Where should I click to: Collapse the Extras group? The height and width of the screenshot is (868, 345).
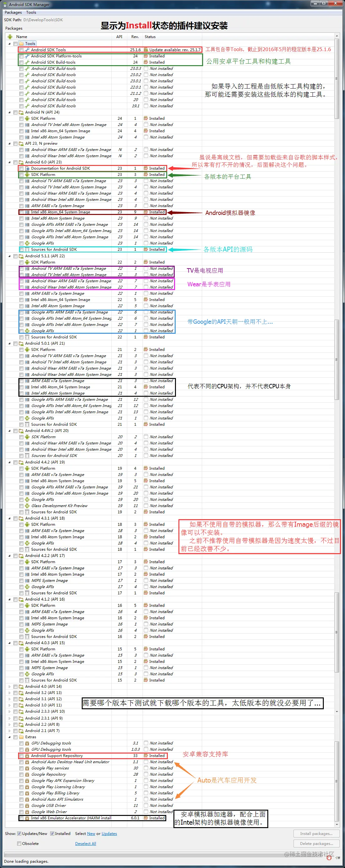[9, 737]
